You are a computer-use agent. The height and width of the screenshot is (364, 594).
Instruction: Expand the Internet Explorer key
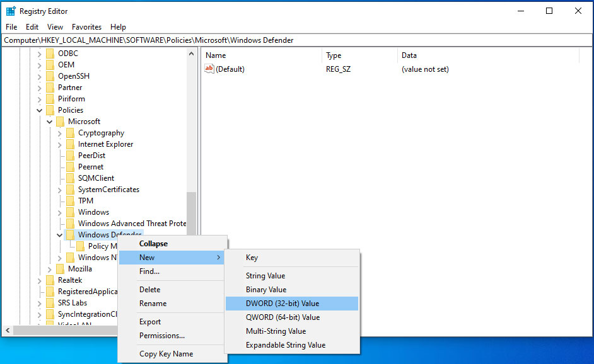[59, 145]
